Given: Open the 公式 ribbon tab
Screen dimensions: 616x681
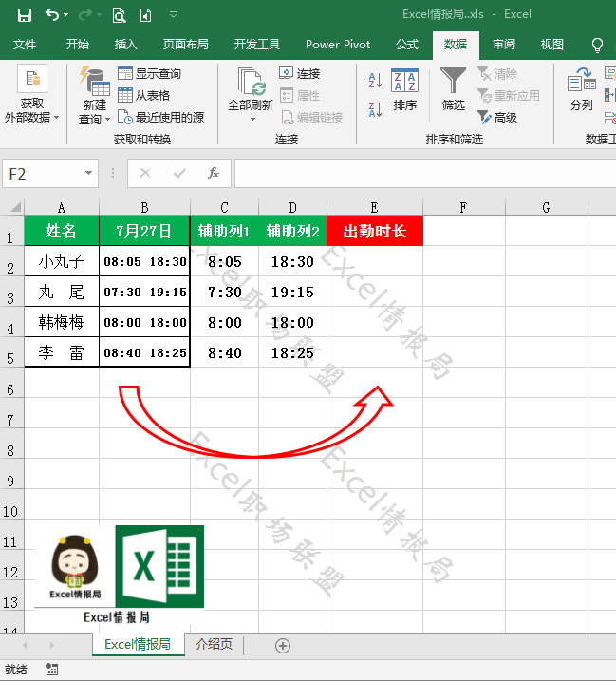Looking at the screenshot, I should pos(407,45).
